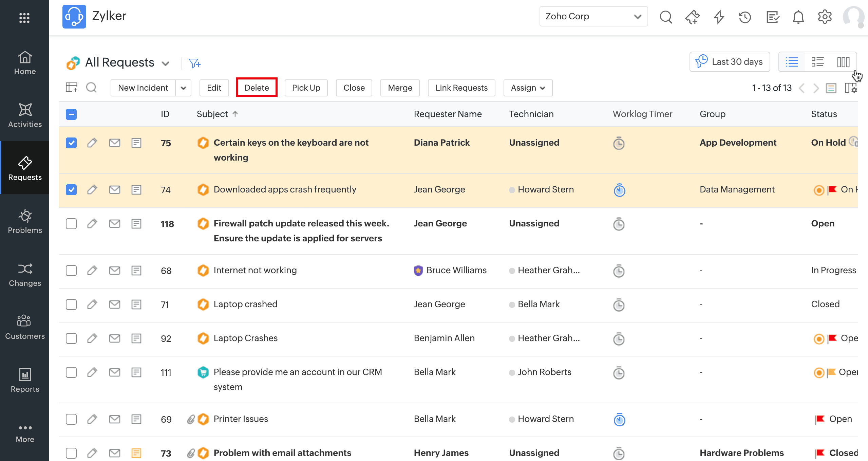Start worklog timer for request 75
The image size is (868, 461).
(619, 143)
